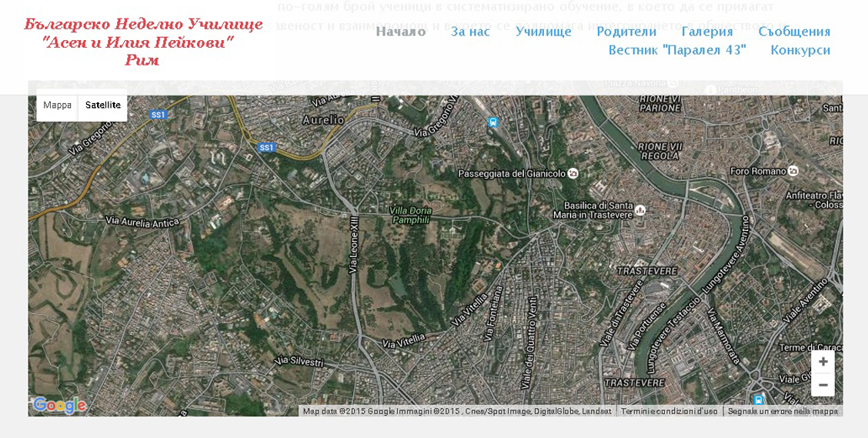Click the school name site title

click(x=143, y=42)
